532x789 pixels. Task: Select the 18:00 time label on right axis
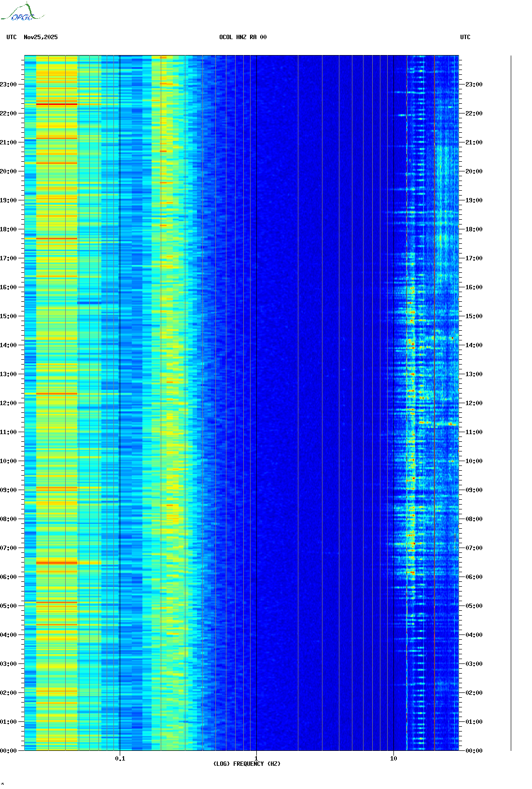click(x=474, y=229)
